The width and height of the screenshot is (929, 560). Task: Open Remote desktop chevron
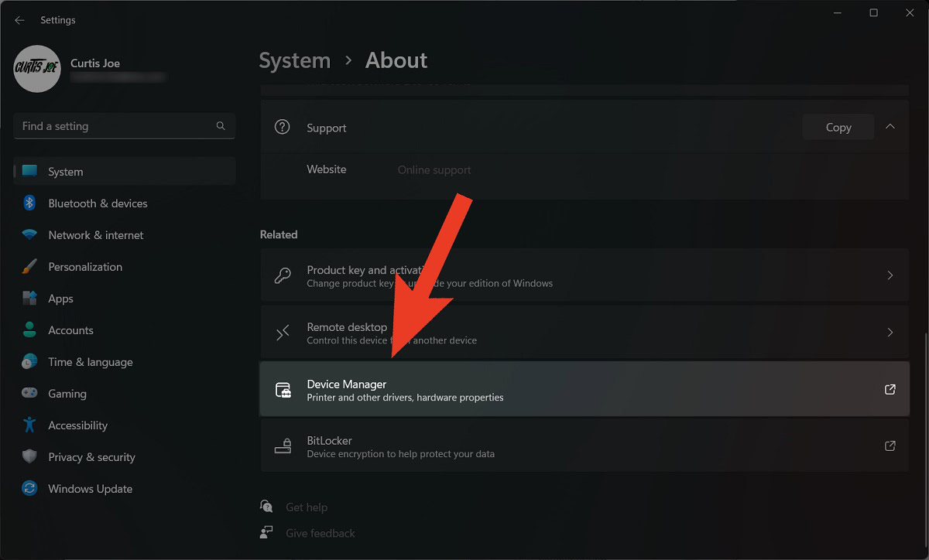point(890,333)
